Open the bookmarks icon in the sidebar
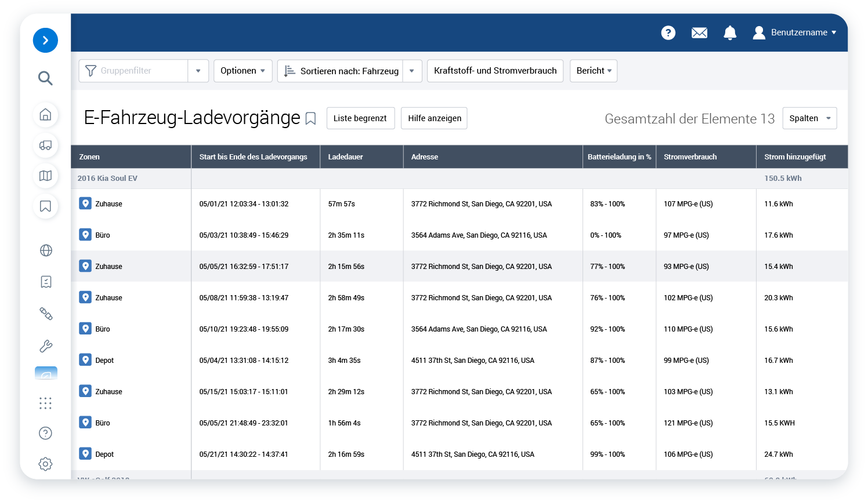868x502 pixels. [x=45, y=206]
